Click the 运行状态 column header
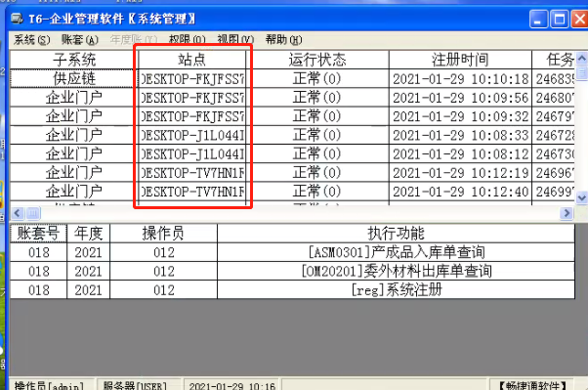The height and width of the screenshot is (390, 588). point(317,60)
